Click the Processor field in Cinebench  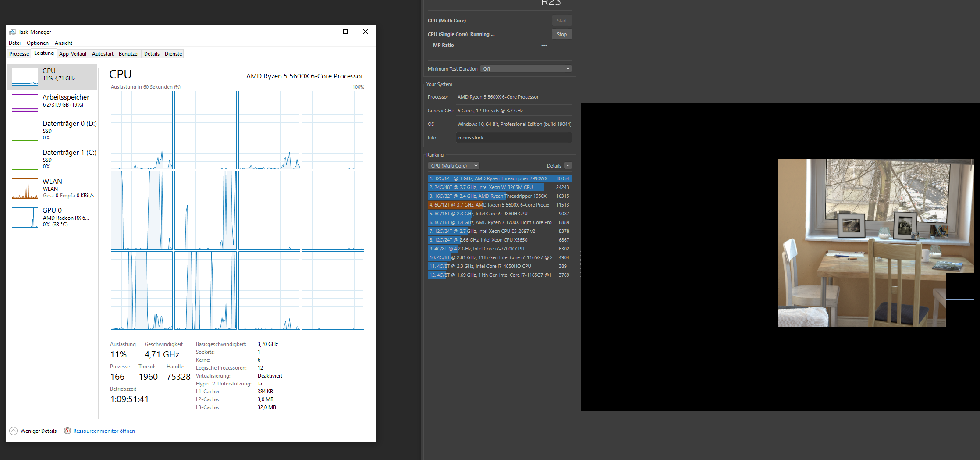point(514,97)
